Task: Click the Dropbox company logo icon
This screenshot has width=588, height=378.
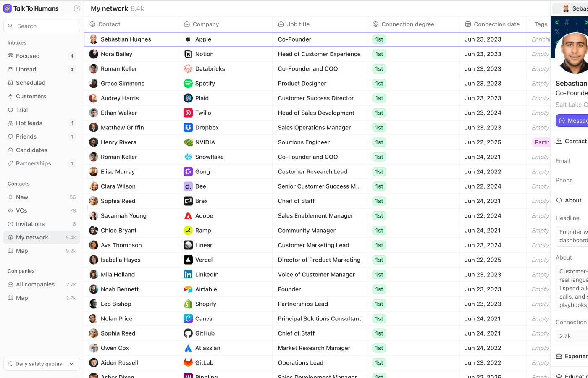Action: click(x=188, y=128)
